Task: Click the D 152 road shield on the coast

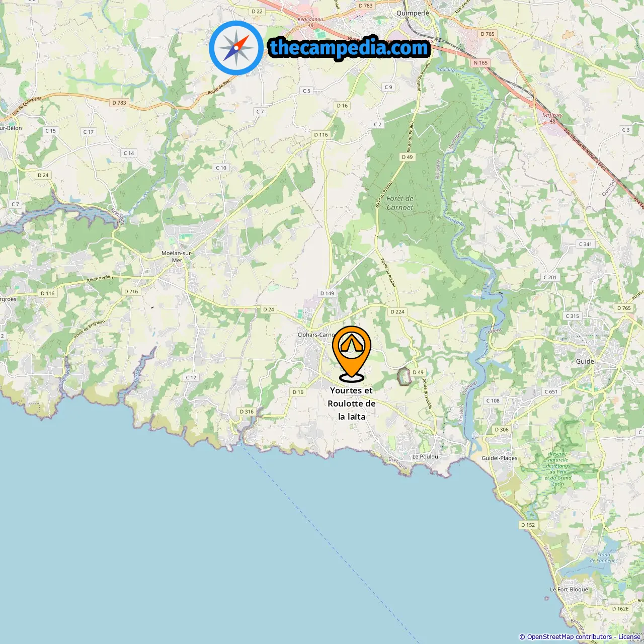Action: [x=528, y=525]
